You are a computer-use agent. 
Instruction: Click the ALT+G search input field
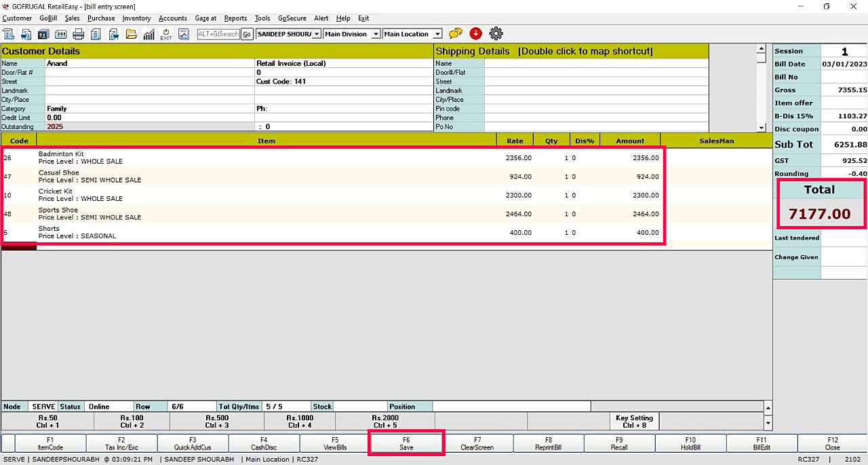coord(218,34)
